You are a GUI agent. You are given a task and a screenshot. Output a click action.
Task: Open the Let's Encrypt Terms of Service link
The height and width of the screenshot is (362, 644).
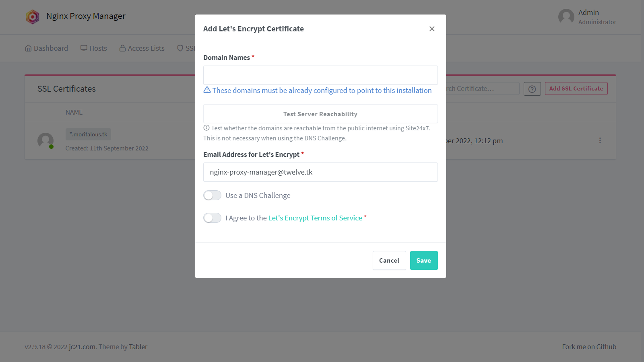pos(315,218)
